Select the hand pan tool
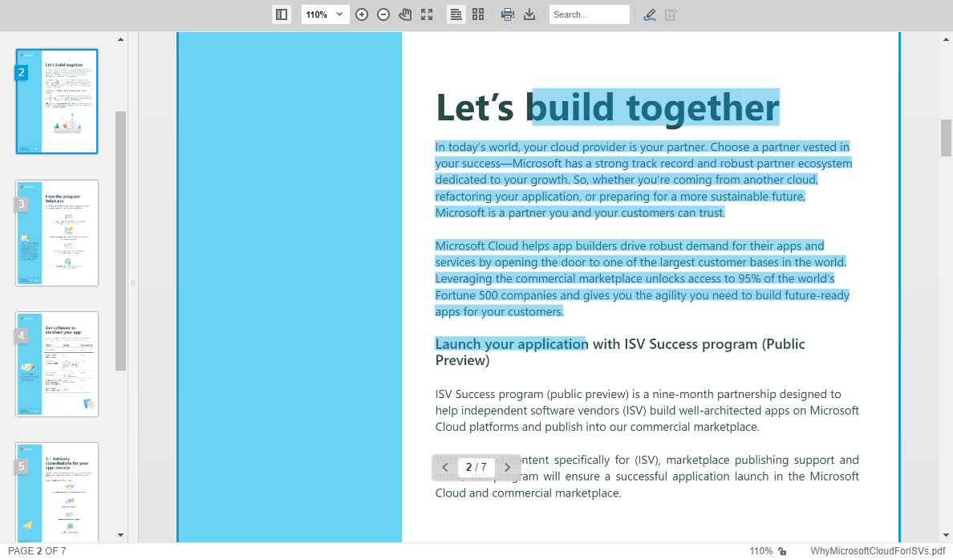Screen dimensions: 953x560 [x=405, y=14]
